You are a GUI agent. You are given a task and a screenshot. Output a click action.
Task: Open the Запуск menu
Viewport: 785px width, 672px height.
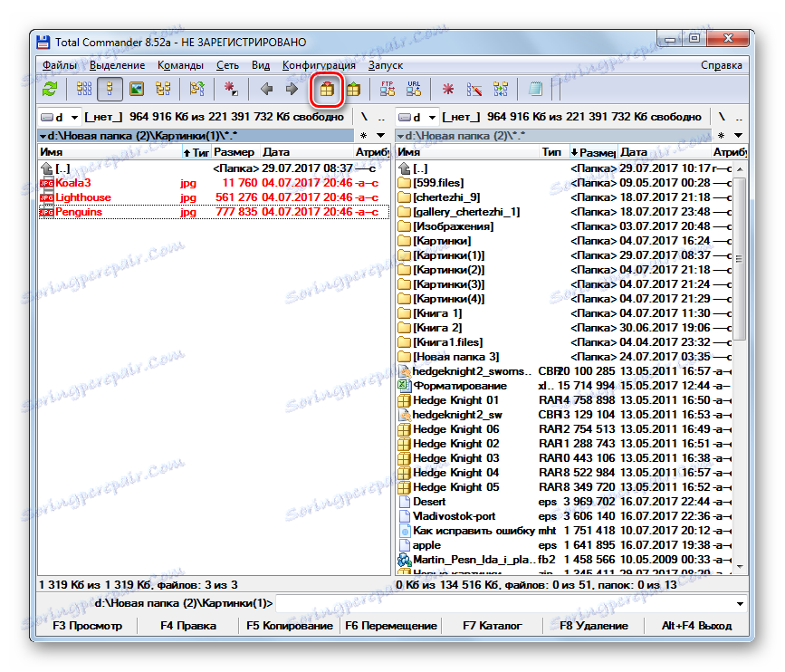click(x=386, y=65)
